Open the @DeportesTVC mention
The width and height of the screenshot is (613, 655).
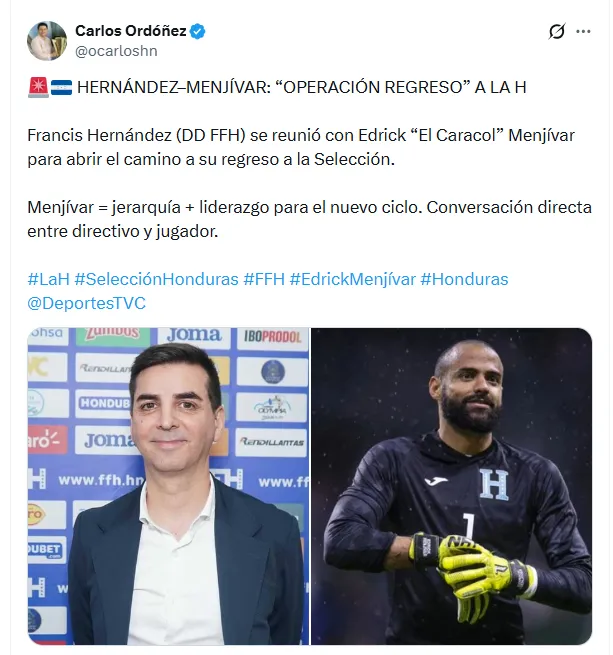coord(86,303)
